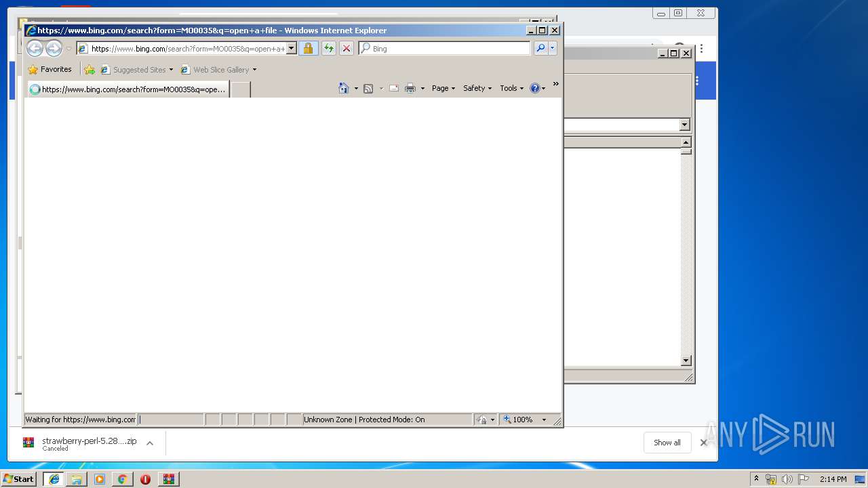Image resolution: width=868 pixels, height=488 pixels.
Task: Refresh the page using the green arrows
Action: point(329,48)
